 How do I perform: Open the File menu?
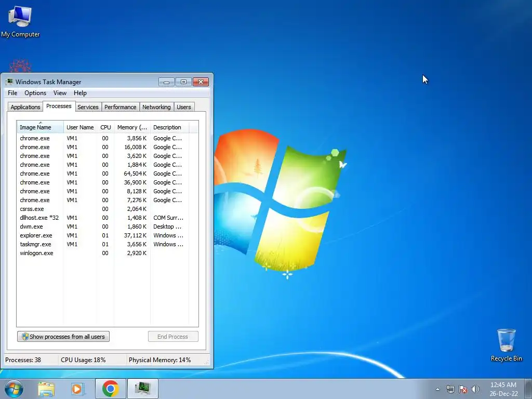(x=12, y=93)
